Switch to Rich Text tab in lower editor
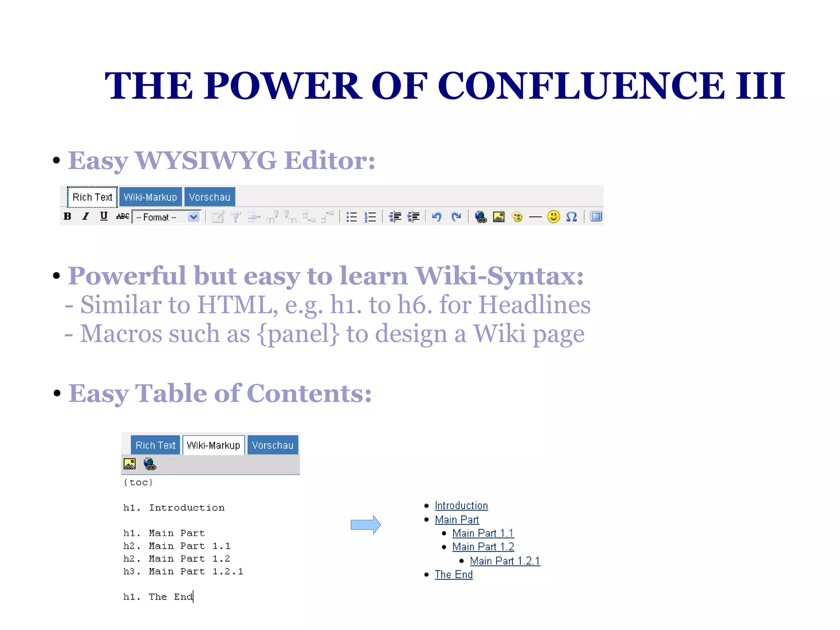840x630 pixels. coord(155,445)
